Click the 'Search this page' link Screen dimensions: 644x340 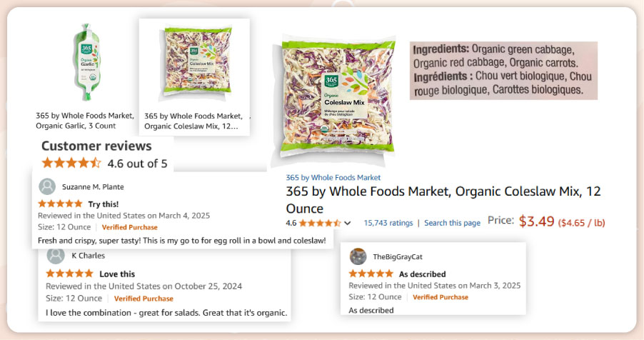(452, 223)
